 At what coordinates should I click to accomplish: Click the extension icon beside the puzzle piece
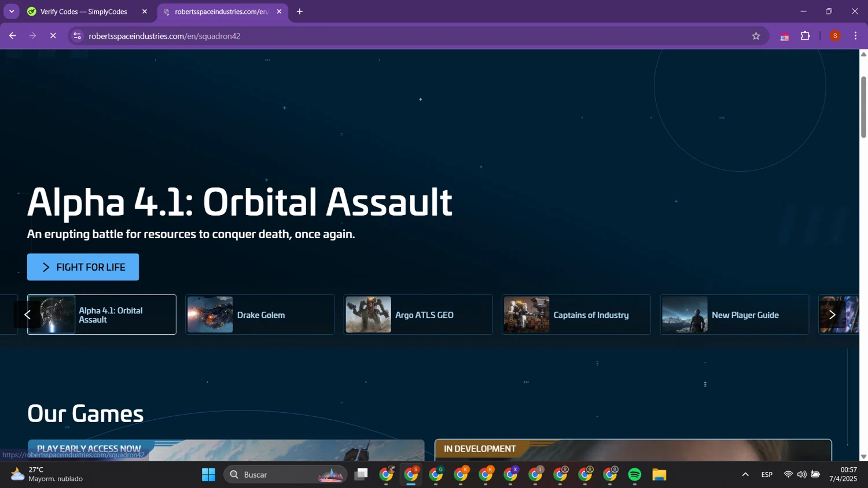click(785, 36)
